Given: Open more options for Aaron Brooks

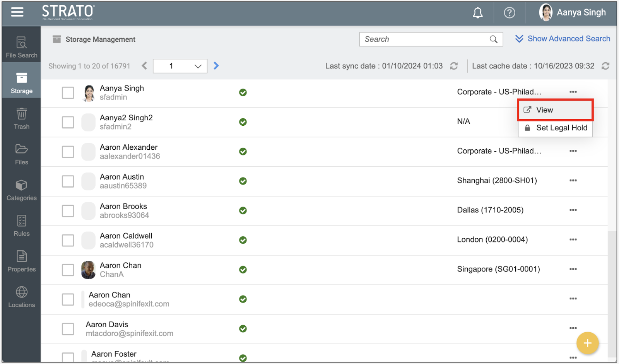Looking at the screenshot, I should coord(573,210).
